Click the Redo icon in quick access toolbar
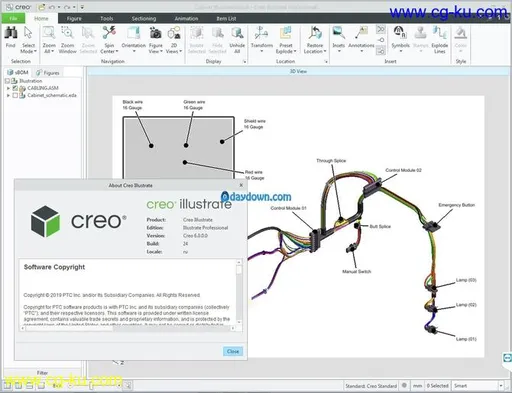 67,7
